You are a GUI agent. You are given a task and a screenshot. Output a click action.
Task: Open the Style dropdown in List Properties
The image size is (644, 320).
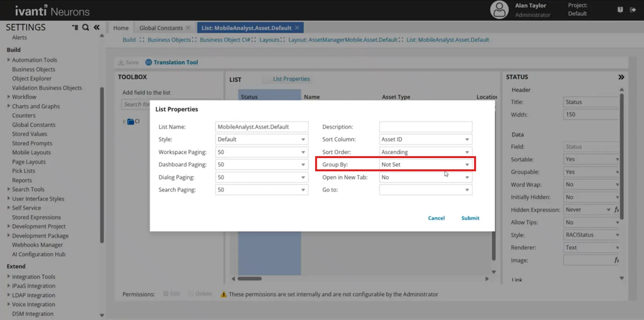click(x=262, y=140)
